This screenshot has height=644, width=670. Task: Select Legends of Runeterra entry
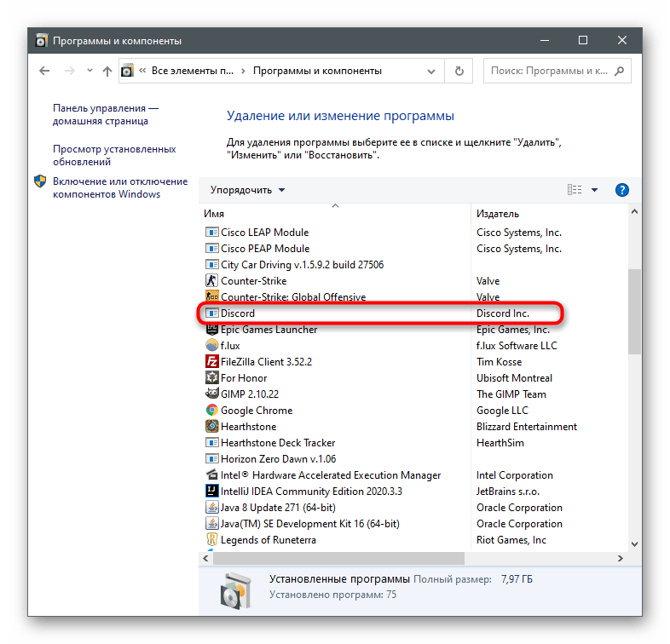click(x=269, y=540)
